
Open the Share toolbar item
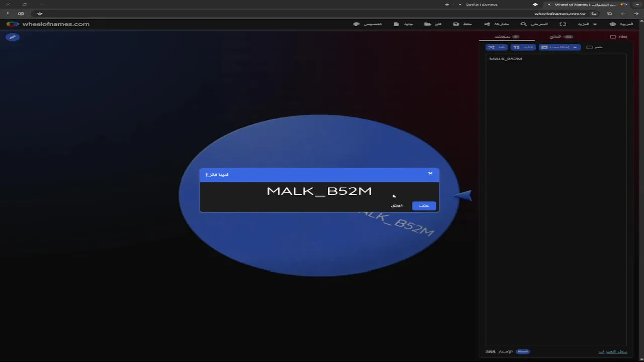(x=497, y=24)
